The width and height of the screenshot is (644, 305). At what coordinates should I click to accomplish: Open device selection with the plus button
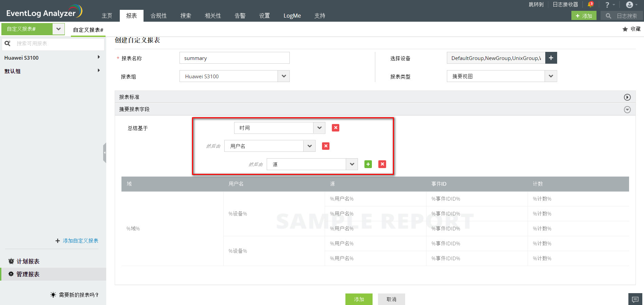(551, 58)
